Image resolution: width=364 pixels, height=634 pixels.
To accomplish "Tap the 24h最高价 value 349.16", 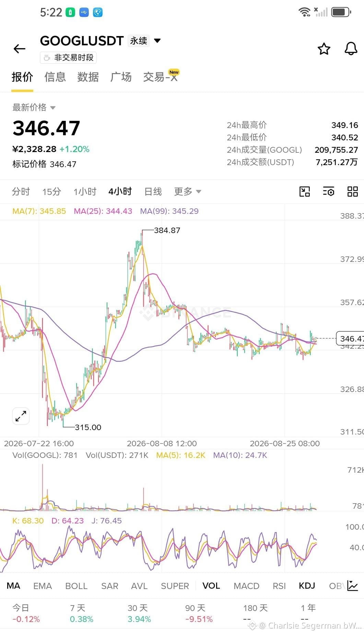I will (x=345, y=125).
